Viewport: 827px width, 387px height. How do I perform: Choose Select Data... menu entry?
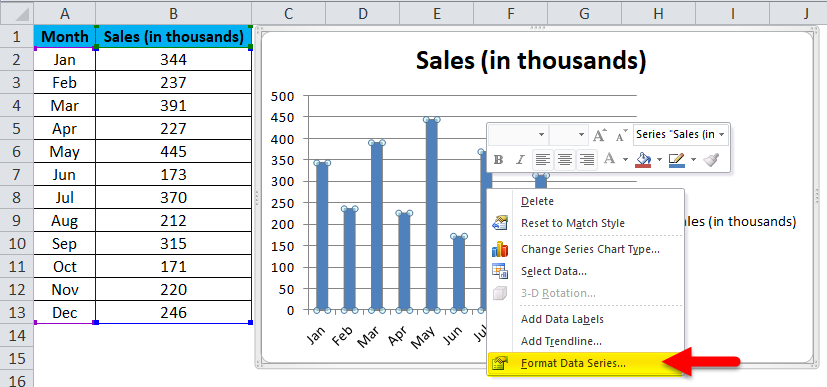pyautogui.click(x=585, y=271)
